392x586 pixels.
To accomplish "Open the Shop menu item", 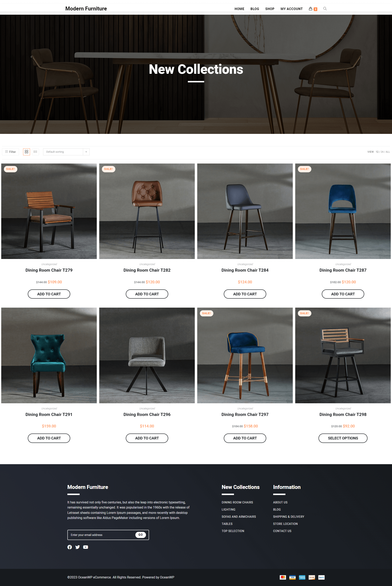I will [x=269, y=9].
